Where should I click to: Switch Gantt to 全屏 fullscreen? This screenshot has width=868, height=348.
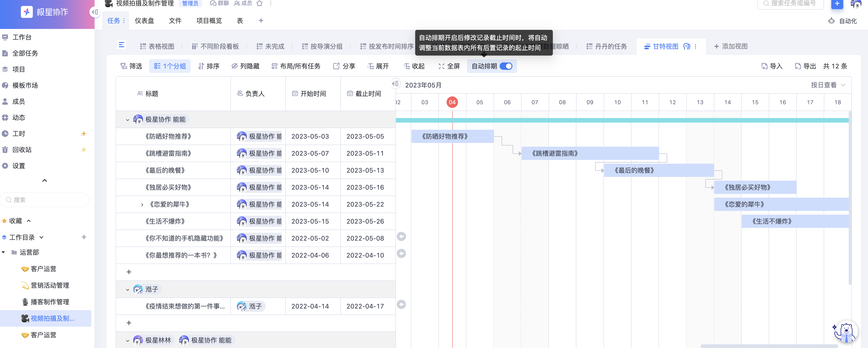pos(449,66)
